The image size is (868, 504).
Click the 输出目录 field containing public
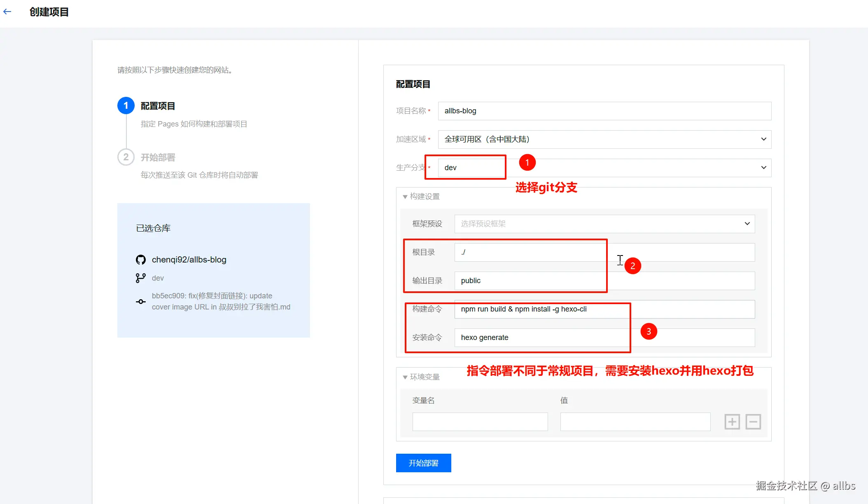pyautogui.click(x=531, y=281)
